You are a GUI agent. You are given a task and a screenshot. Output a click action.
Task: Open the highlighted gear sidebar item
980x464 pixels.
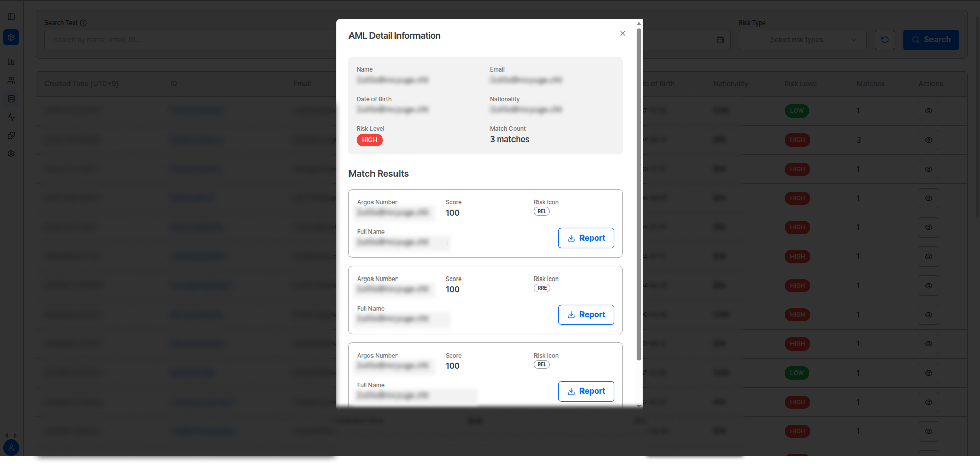tap(11, 37)
